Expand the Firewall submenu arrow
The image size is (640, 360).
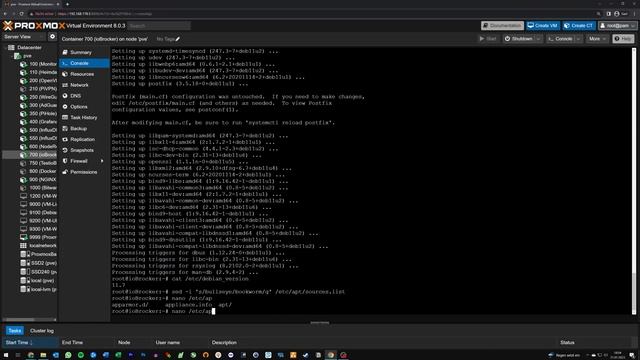[102, 161]
